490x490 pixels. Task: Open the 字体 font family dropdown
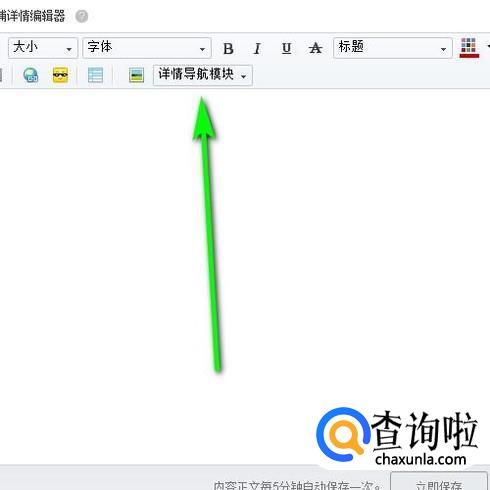(x=147, y=48)
